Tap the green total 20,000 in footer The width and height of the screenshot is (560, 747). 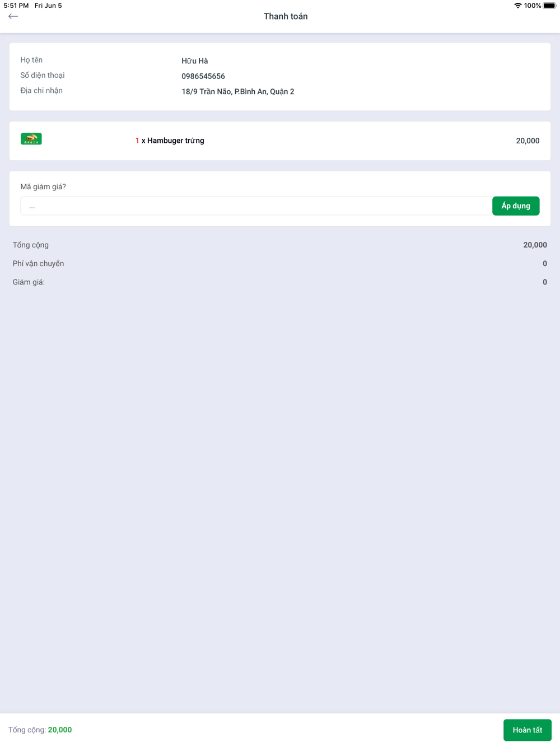(x=60, y=730)
